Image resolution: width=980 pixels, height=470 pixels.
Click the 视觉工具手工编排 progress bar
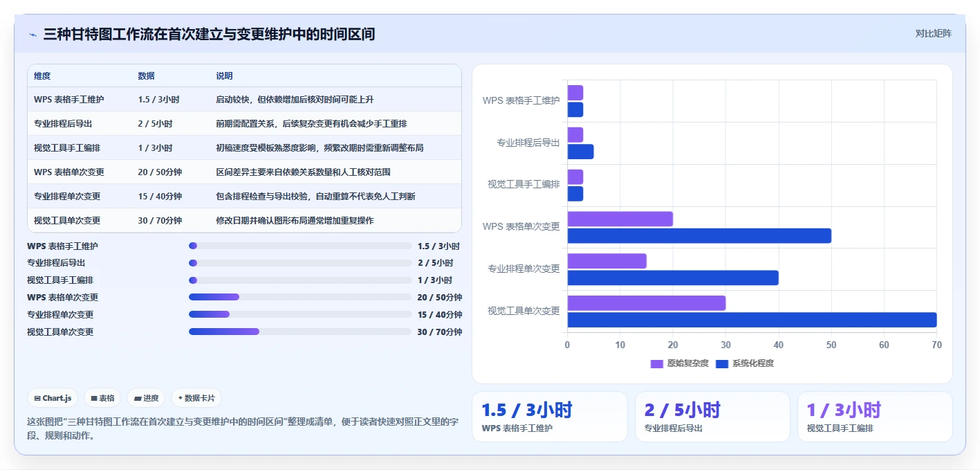click(x=300, y=280)
